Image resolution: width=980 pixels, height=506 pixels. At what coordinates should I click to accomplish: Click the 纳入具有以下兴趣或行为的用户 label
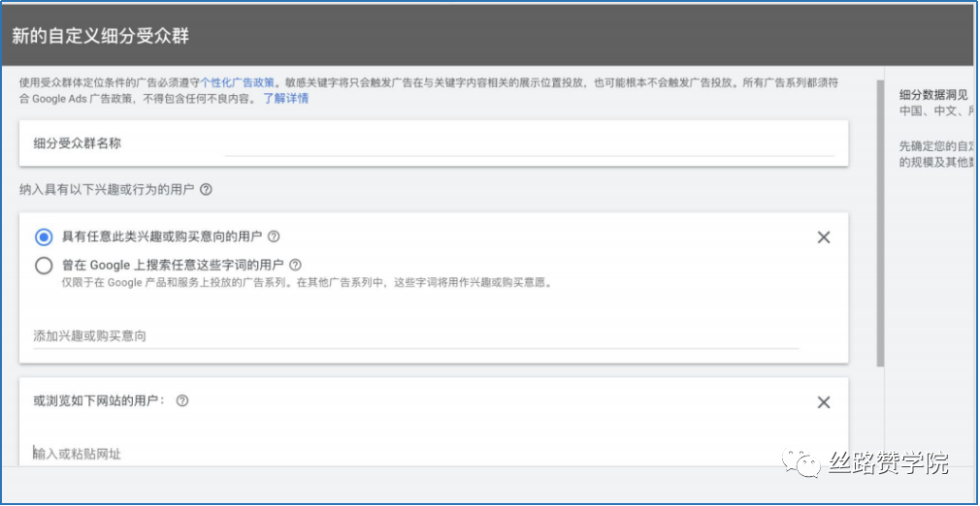click(107, 189)
